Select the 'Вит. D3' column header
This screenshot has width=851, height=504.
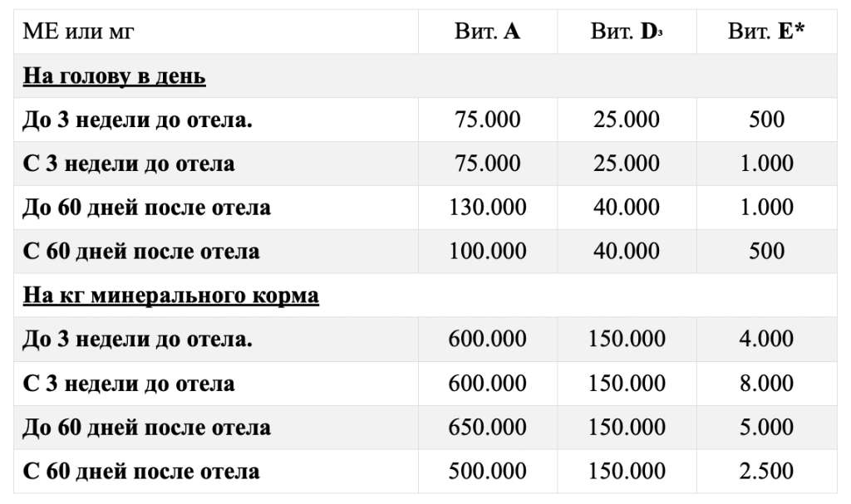tap(627, 32)
